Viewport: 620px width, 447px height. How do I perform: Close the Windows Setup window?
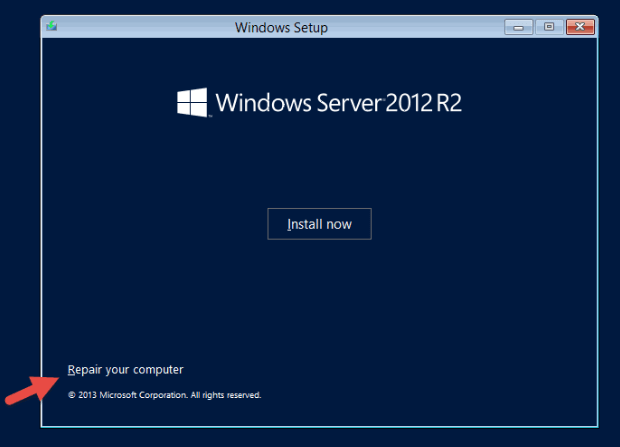580,27
